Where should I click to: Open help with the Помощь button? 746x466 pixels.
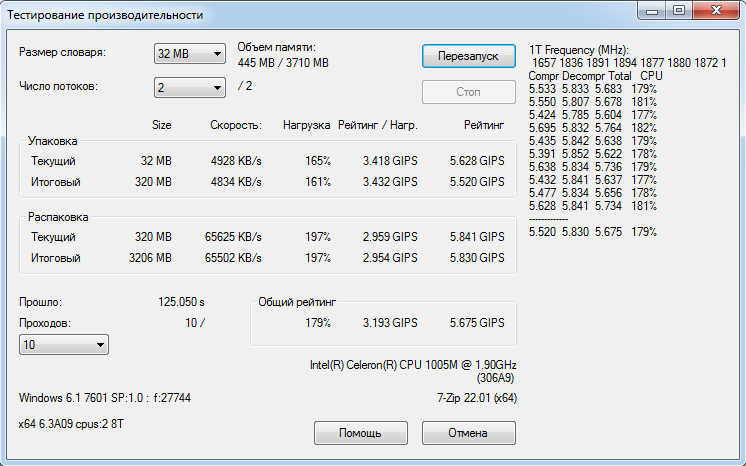[361, 433]
